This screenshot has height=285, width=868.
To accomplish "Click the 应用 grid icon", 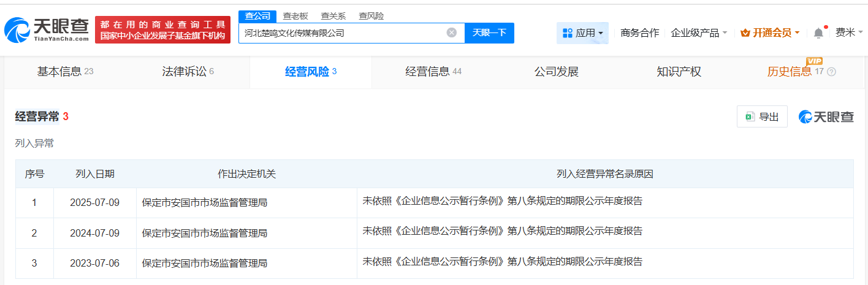I will pos(567,33).
